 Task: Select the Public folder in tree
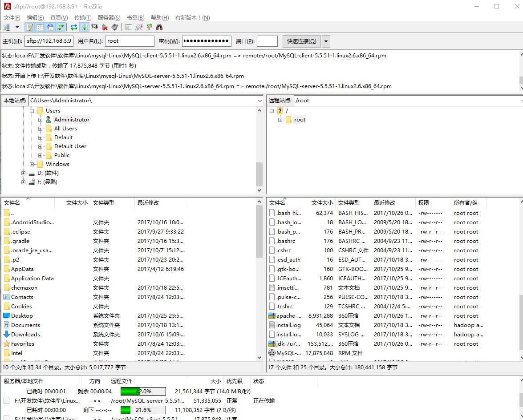point(62,155)
